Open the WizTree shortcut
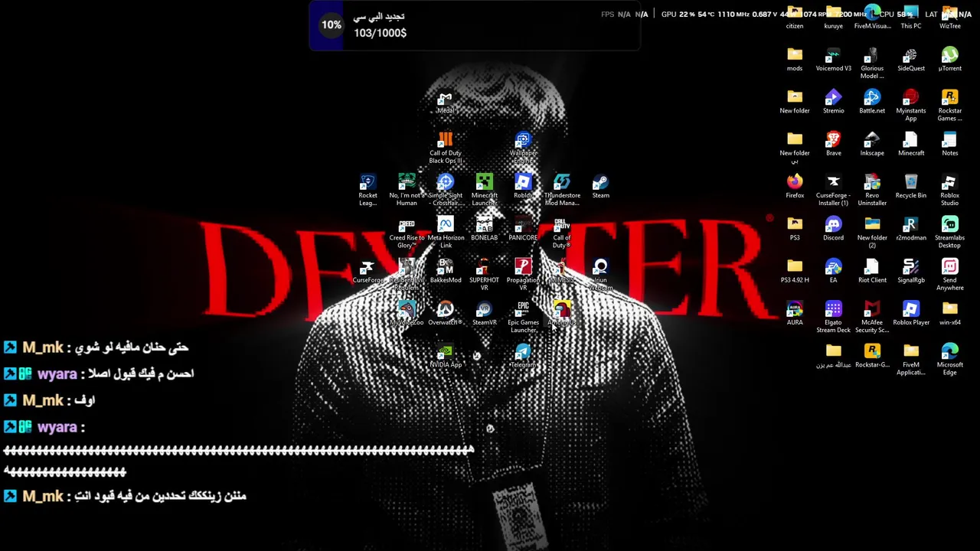This screenshot has height=551, width=980. 949,18
